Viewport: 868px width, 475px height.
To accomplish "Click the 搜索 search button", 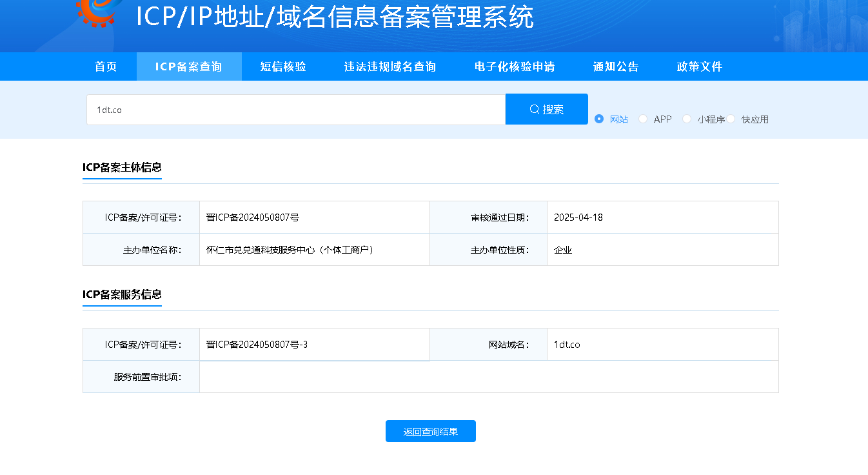I will pos(547,109).
